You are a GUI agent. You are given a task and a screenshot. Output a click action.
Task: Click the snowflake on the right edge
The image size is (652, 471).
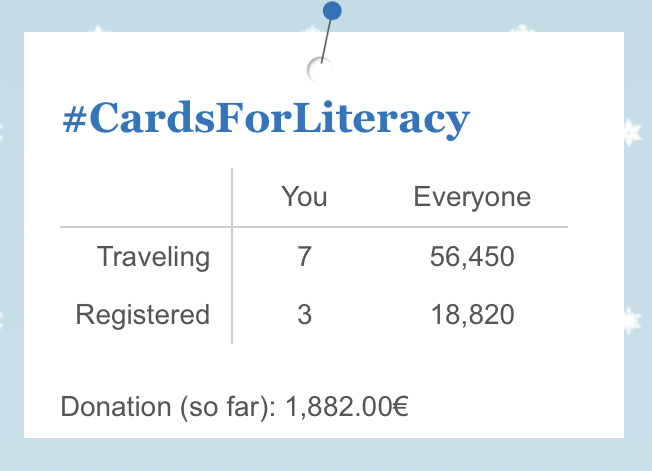click(632, 132)
